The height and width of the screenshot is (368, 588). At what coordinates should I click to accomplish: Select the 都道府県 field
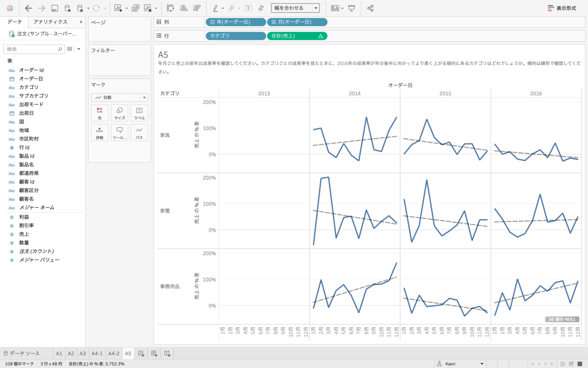(x=29, y=173)
